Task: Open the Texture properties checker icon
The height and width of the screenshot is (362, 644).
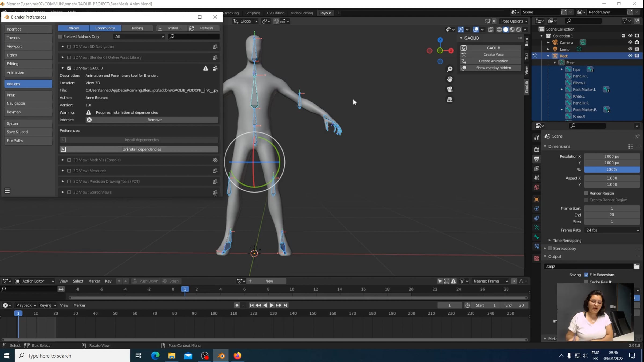Action: tap(536, 258)
